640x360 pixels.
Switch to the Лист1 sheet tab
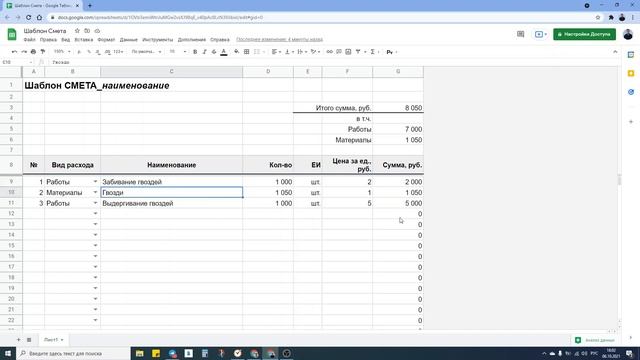(x=53, y=340)
